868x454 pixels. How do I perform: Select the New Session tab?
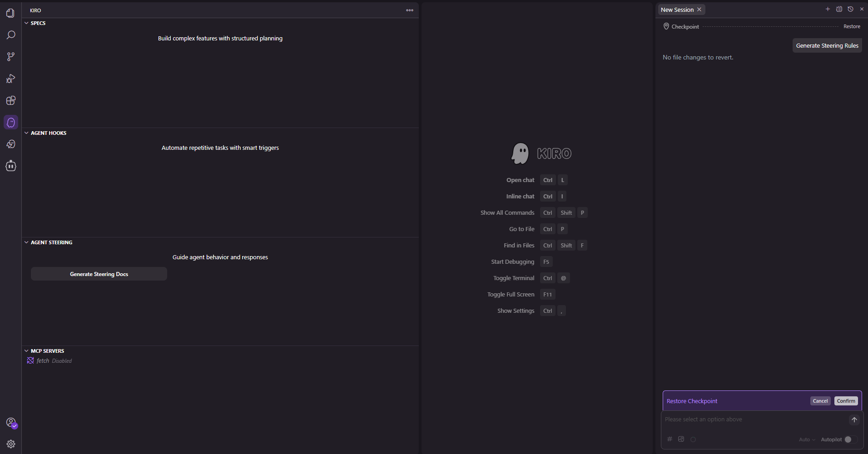tap(677, 10)
